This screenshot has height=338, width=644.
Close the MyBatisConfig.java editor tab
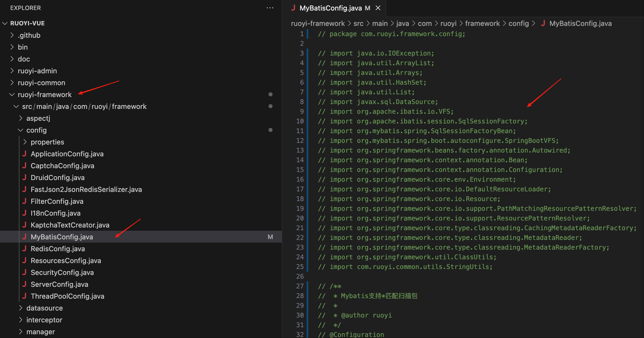(378, 8)
